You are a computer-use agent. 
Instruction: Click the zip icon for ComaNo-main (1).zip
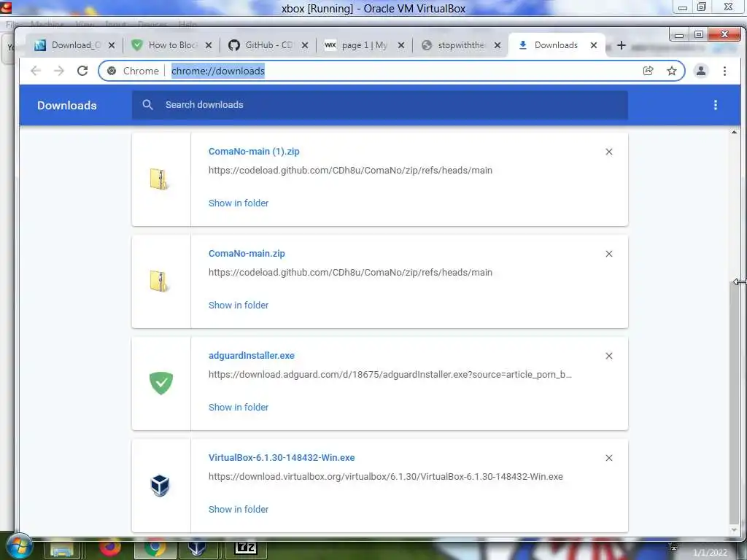point(158,179)
